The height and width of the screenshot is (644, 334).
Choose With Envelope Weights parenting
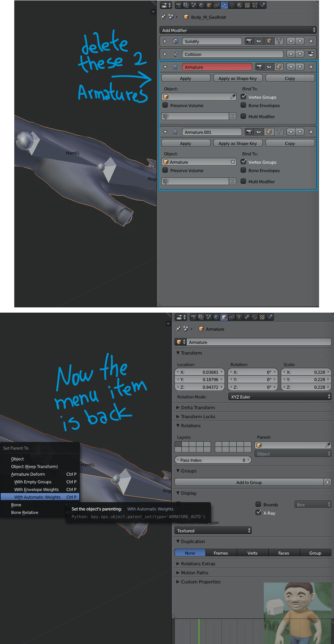(40, 489)
